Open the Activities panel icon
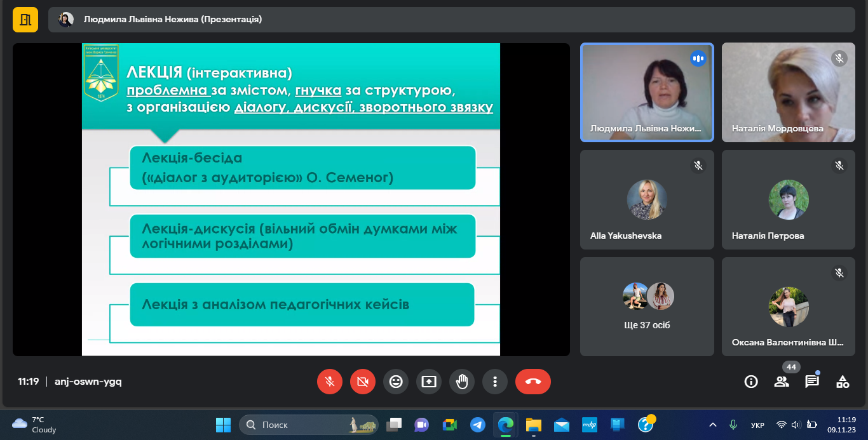868x440 pixels. coord(843,382)
